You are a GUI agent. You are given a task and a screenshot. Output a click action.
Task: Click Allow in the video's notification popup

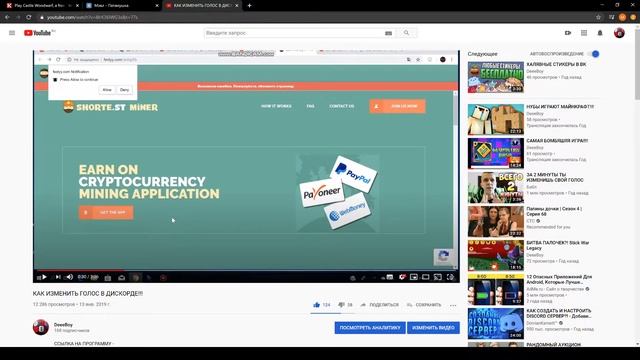(107, 89)
